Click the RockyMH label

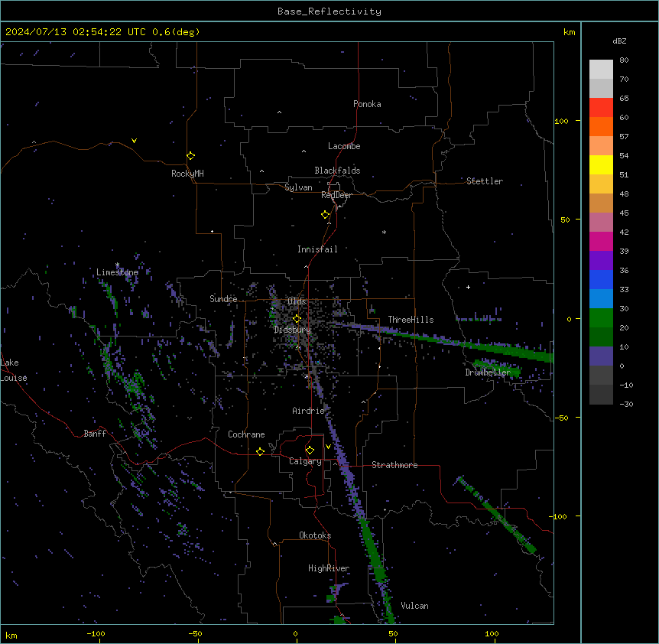(x=187, y=174)
